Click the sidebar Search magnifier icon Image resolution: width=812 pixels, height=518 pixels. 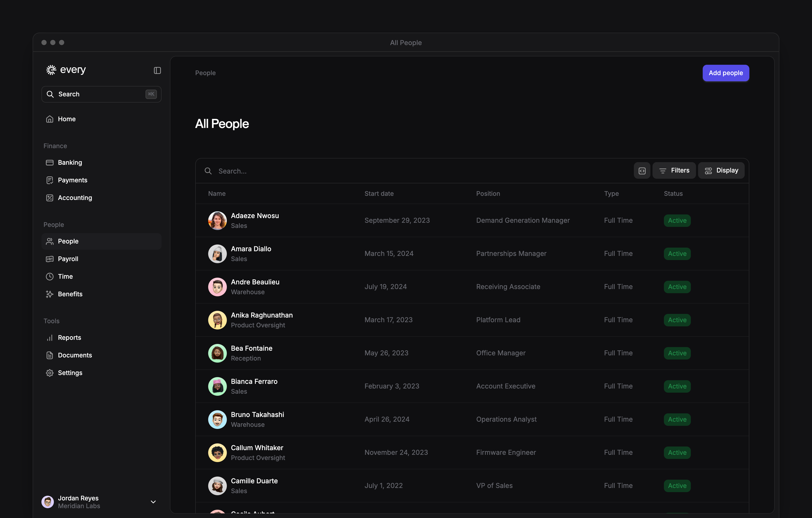[x=50, y=94]
